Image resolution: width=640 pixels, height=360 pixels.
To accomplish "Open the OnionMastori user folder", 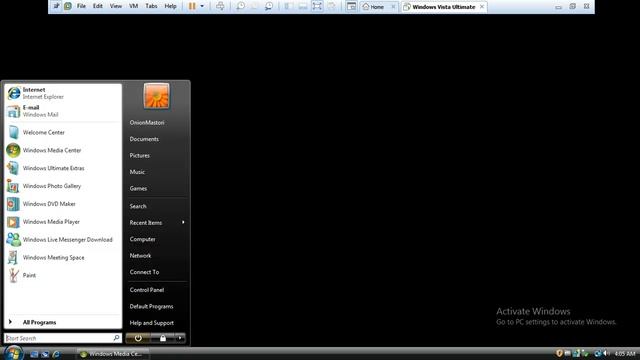I will [x=147, y=122].
